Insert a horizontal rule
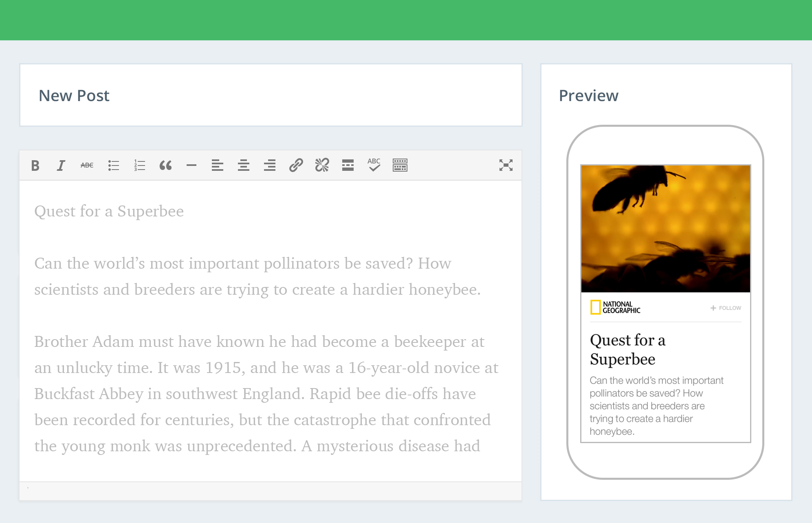812x523 pixels. pyautogui.click(x=191, y=165)
